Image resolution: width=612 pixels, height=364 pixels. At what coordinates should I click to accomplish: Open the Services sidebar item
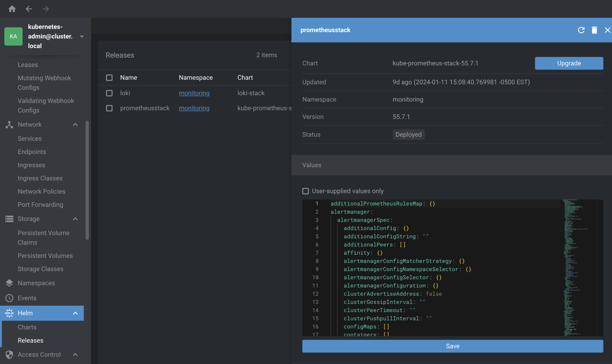click(30, 139)
